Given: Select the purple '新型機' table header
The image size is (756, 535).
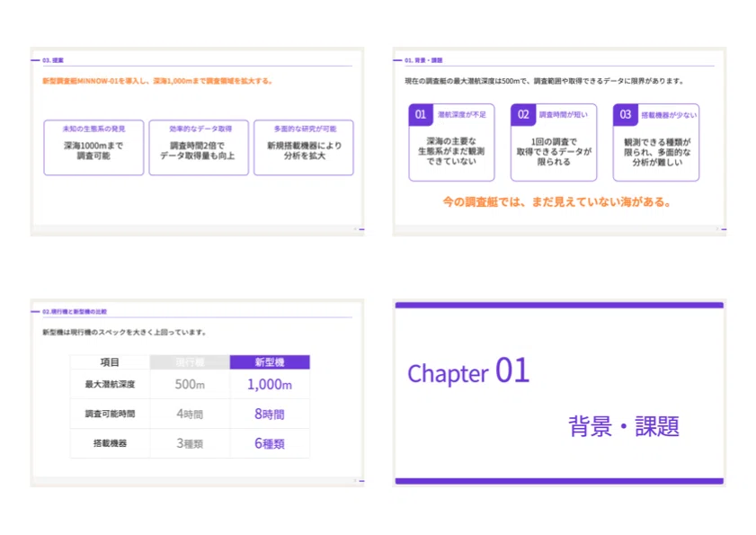Looking at the screenshot, I should coord(270,362).
